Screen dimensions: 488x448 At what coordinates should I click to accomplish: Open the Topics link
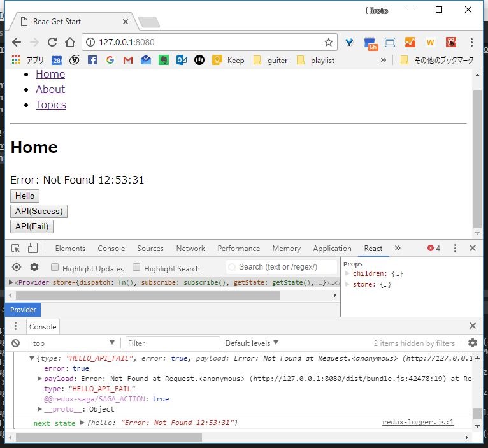coord(51,105)
